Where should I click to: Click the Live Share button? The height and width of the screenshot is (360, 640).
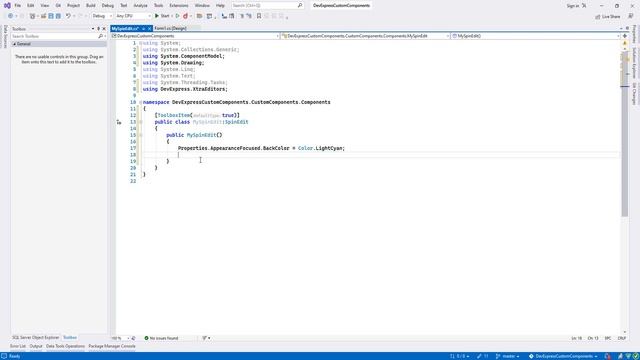tap(607, 16)
